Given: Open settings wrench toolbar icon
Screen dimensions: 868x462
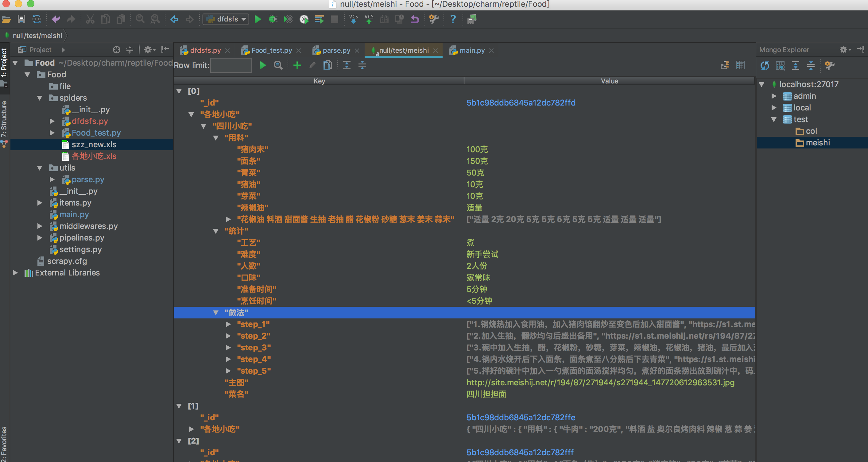Looking at the screenshot, I should click(x=434, y=19).
